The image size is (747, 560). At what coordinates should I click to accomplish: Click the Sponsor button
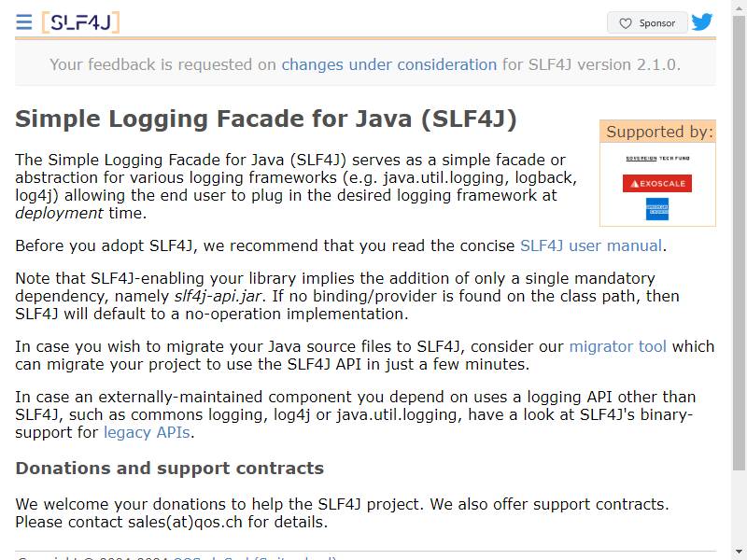(647, 22)
